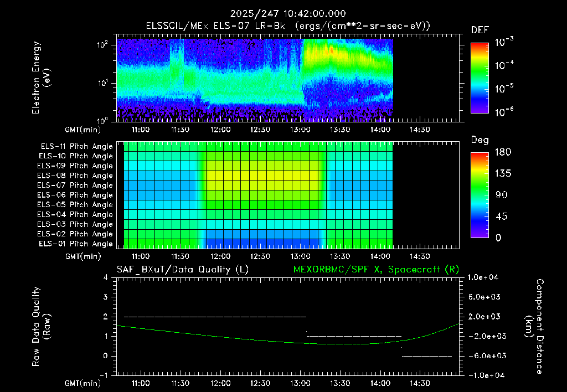Click the 4 tick on Raw Data Quality axis
Image resolution: width=567 pixels, height=392 pixels.
pyautogui.click(x=106, y=277)
